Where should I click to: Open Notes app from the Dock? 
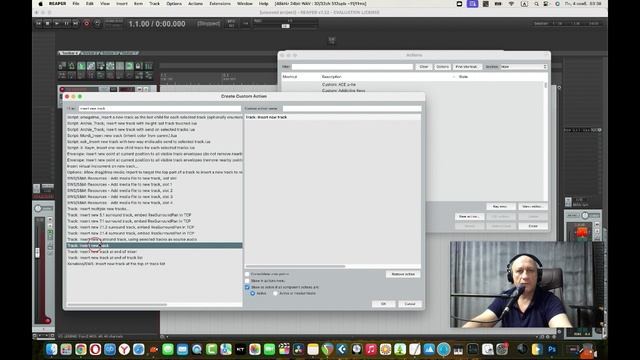click(x=313, y=349)
